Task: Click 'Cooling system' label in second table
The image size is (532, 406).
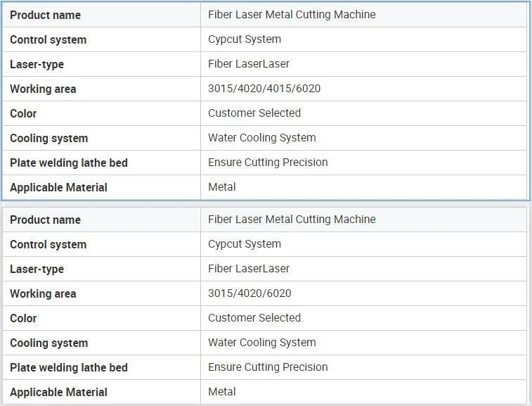Action: pyautogui.click(x=49, y=343)
